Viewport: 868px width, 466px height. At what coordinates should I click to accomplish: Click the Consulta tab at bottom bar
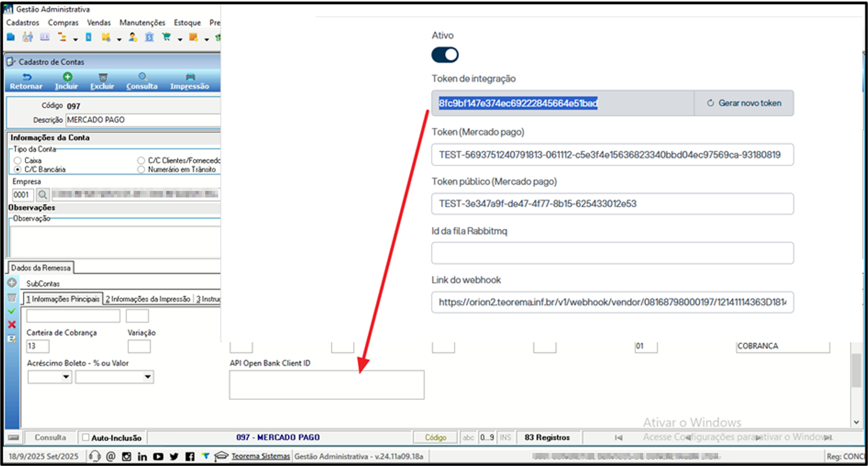[x=50, y=437]
